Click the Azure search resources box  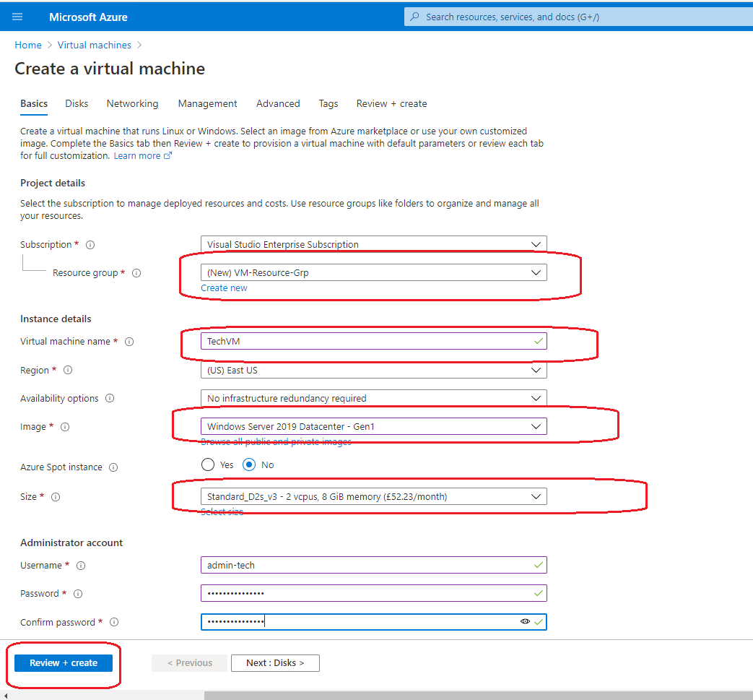[579, 17]
